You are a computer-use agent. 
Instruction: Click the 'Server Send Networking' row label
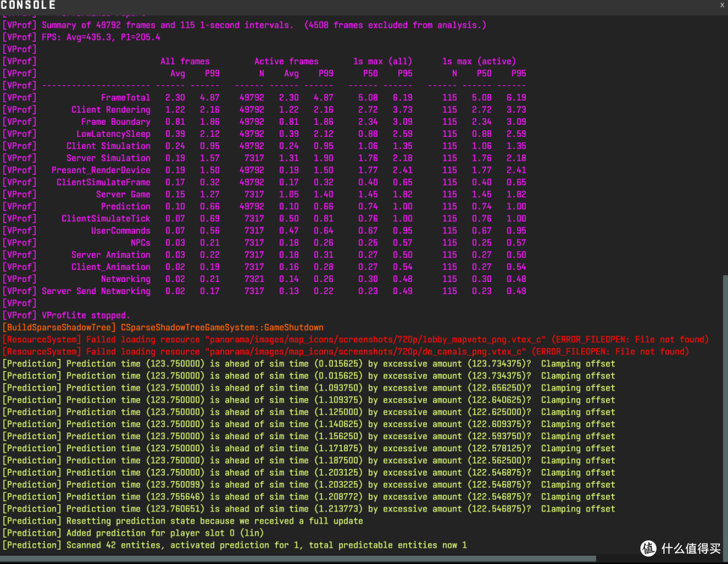click(96, 291)
